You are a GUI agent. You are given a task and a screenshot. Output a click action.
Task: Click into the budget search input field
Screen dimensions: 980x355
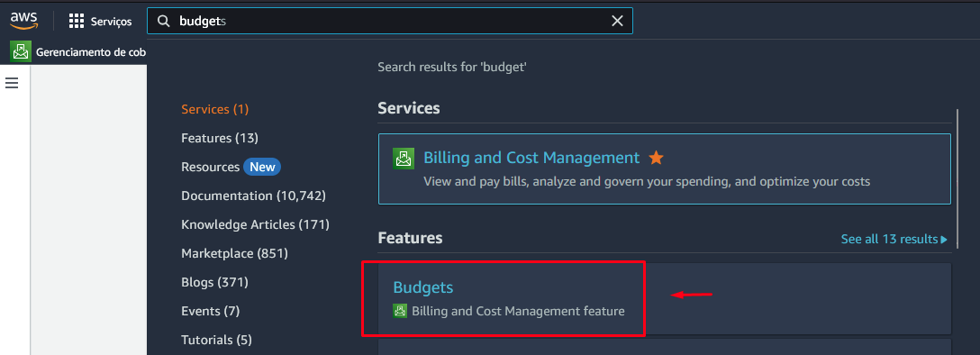[x=391, y=22]
